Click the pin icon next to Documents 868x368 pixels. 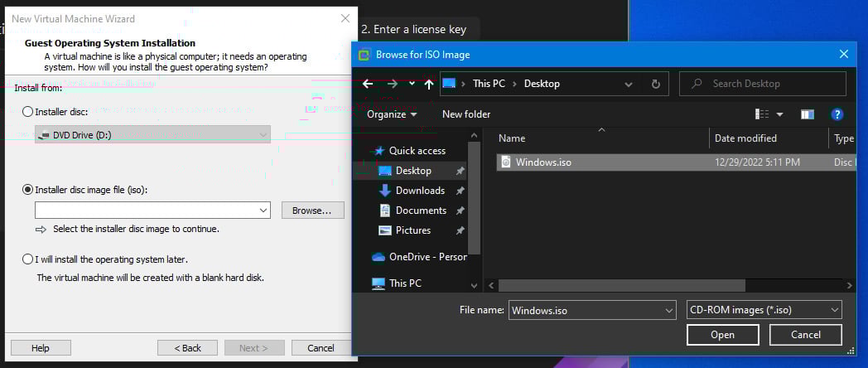click(460, 211)
